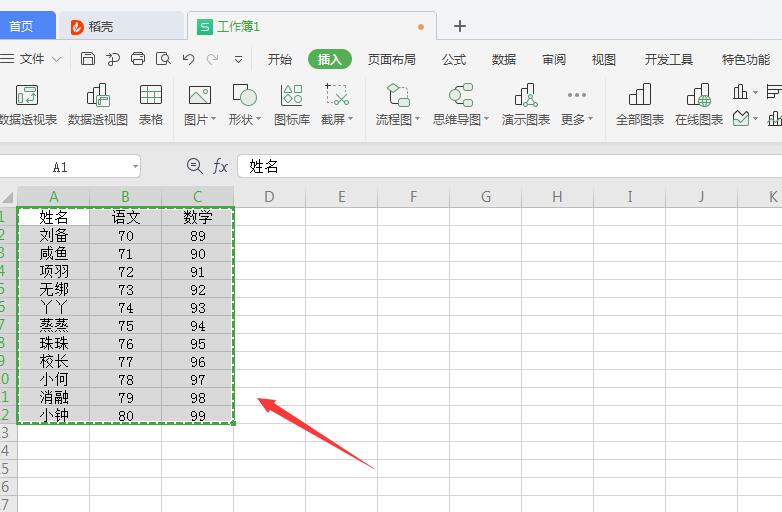The height and width of the screenshot is (512, 782).
Task: Click the line chart icon below column chart
Action: pos(741,119)
